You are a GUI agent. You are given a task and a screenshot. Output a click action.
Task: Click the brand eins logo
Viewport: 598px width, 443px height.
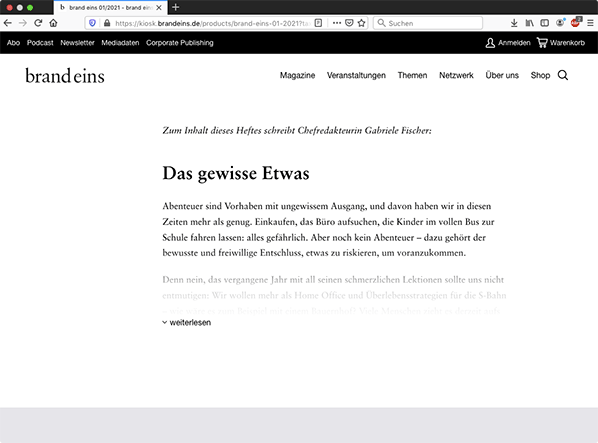click(x=65, y=75)
